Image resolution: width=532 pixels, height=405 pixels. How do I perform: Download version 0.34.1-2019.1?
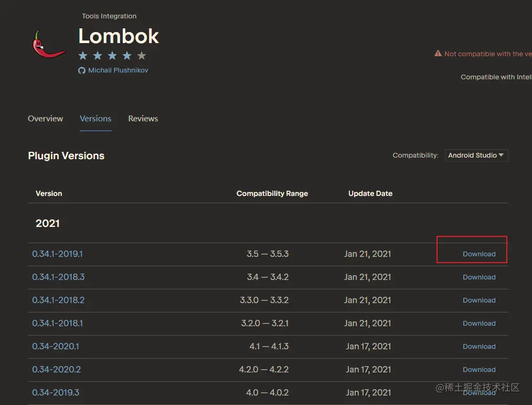tap(479, 254)
